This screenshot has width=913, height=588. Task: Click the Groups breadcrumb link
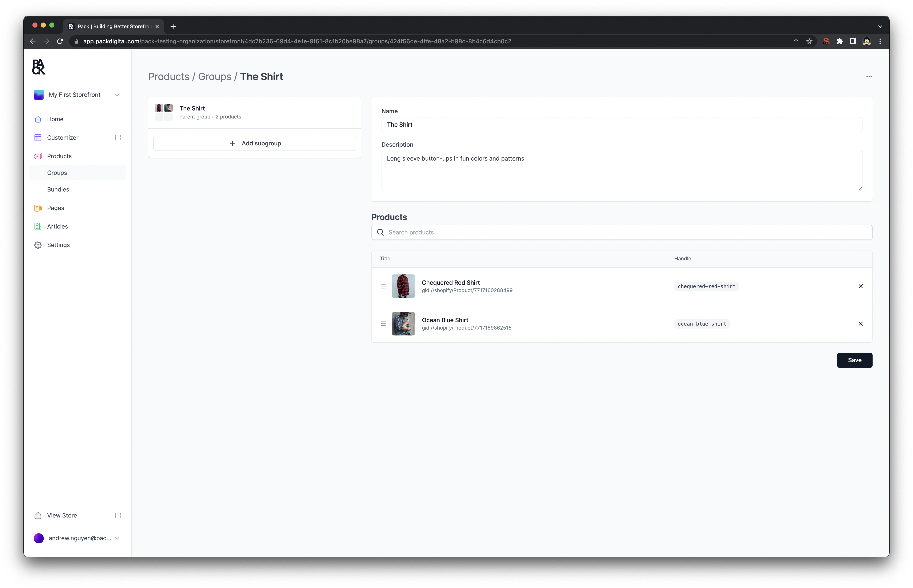[x=214, y=77]
